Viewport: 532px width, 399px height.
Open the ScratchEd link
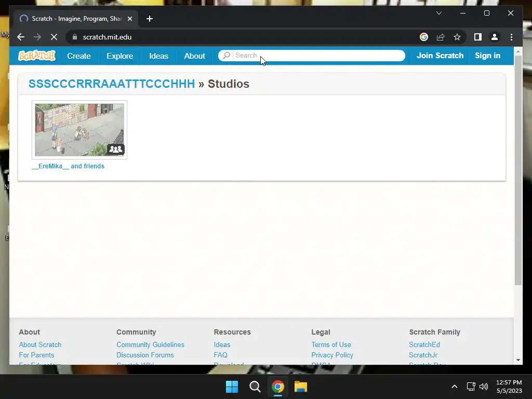pyautogui.click(x=424, y=345)
